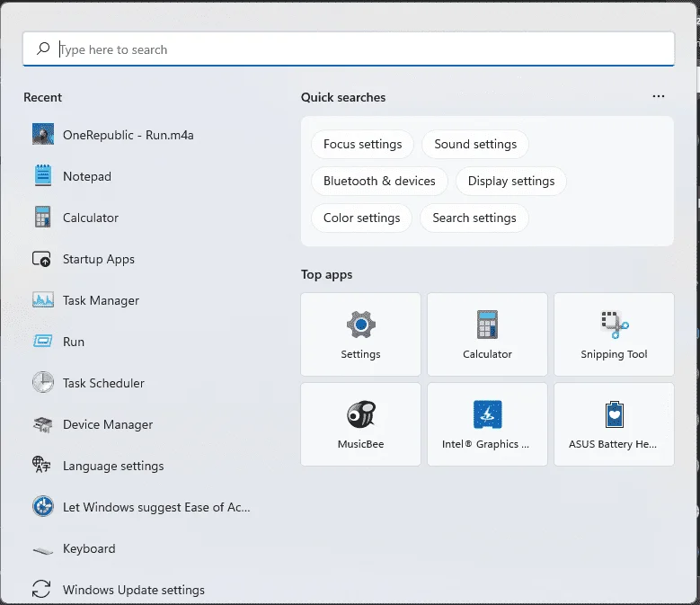
Task: Select the Focus settings quick search
Action: [x=362, y=144]
